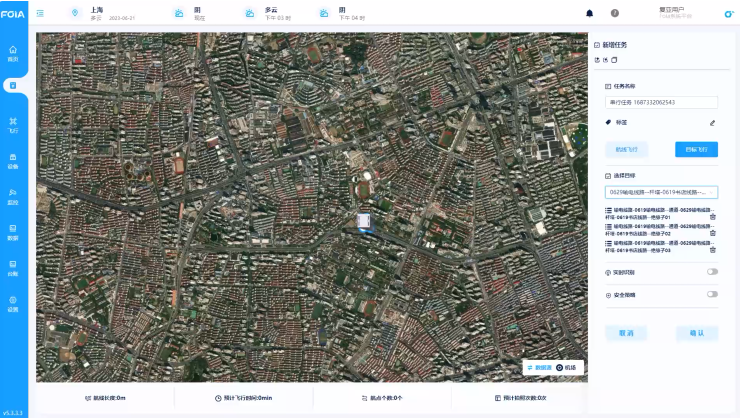This screenshot has height=418, width=740.
Task: Select the 航线飞行 tab
Action: [x=627, y=149]
